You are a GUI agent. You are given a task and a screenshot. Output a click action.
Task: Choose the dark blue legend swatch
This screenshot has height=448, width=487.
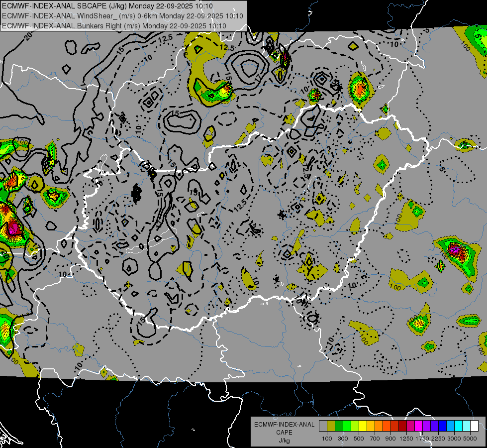(x=442, y=426)
